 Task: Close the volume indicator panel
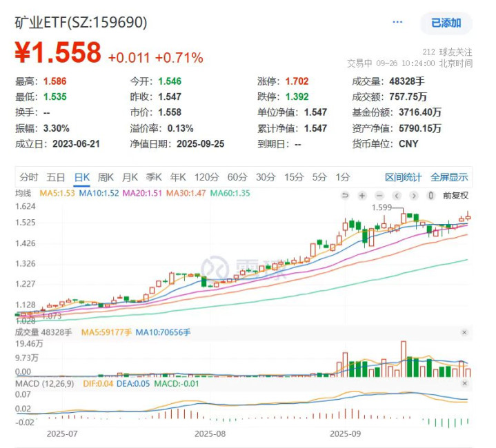(x=464, y=332)
